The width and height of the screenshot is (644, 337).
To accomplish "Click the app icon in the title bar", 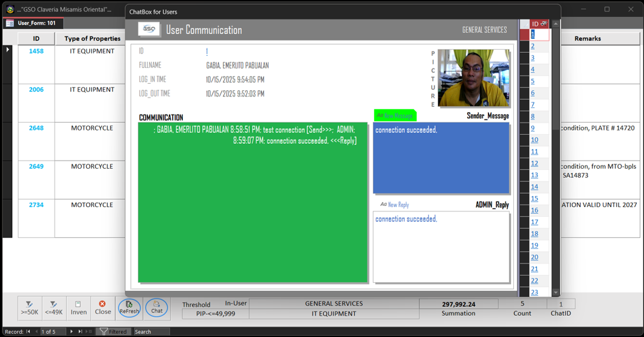I will (10, 9).
